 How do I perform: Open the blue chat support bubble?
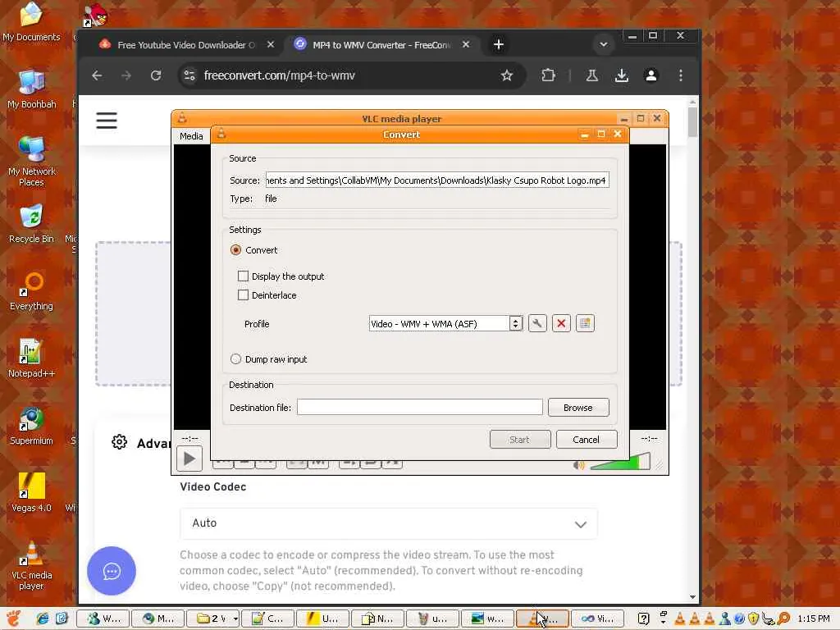[112, 571]
